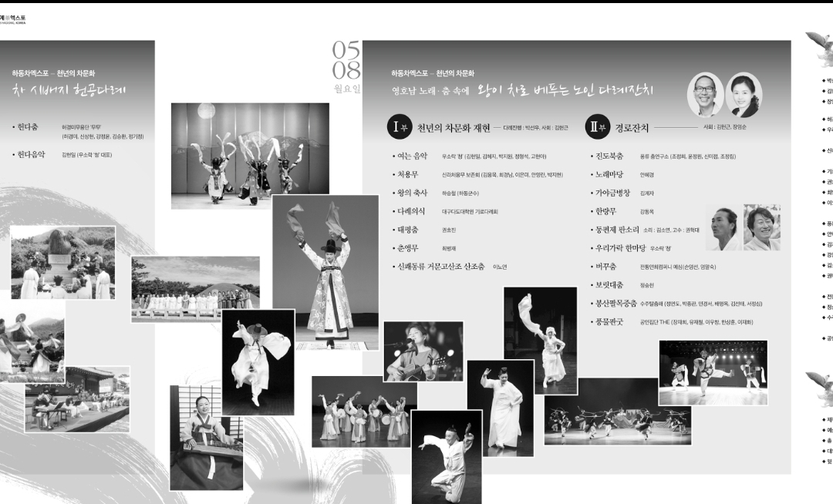Image resolution: width=833 pixels, height=504 pixels.
Task: Click the '월요일' weekday label
Action: coord(347,89)
